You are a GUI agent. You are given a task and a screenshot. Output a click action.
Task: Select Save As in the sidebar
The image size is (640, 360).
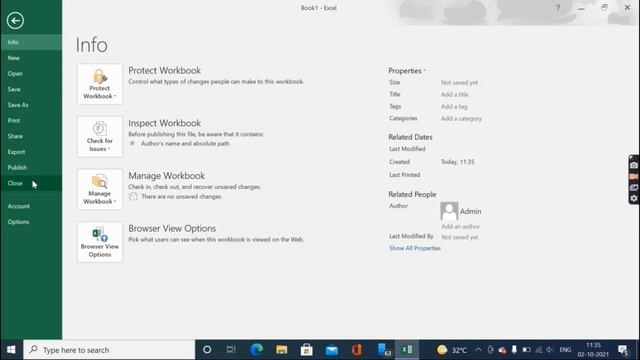pos(31,105)
